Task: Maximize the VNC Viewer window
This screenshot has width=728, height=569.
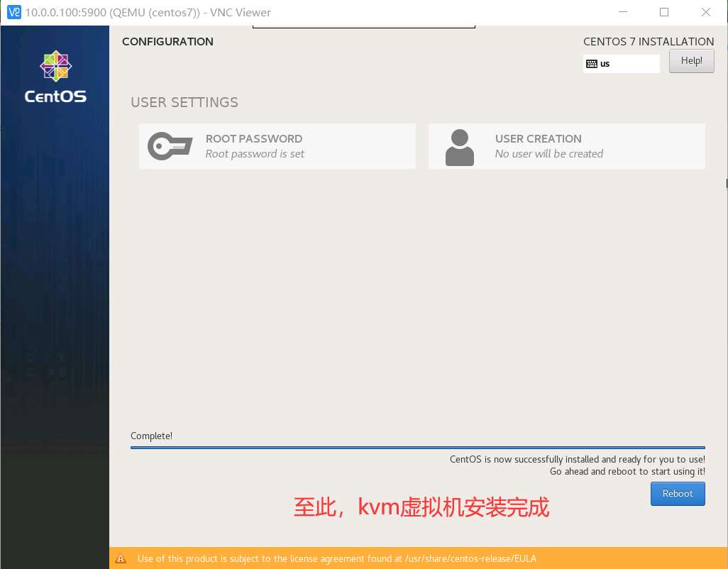Action: (664, 12)
